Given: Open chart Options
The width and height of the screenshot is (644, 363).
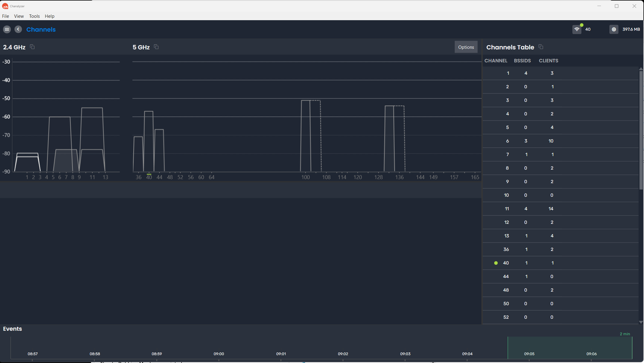Looking at the screenshot, I should click(x=466, y=47).
